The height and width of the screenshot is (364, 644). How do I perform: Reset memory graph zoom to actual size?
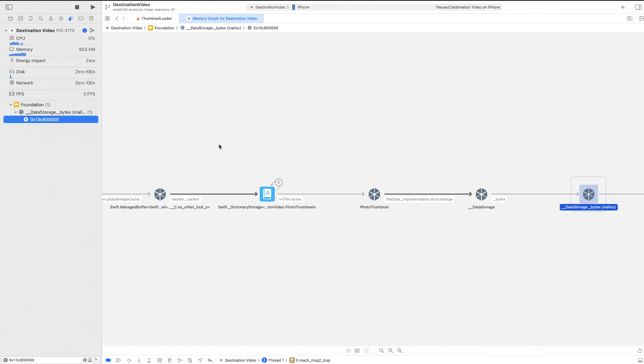coord(391,351)
